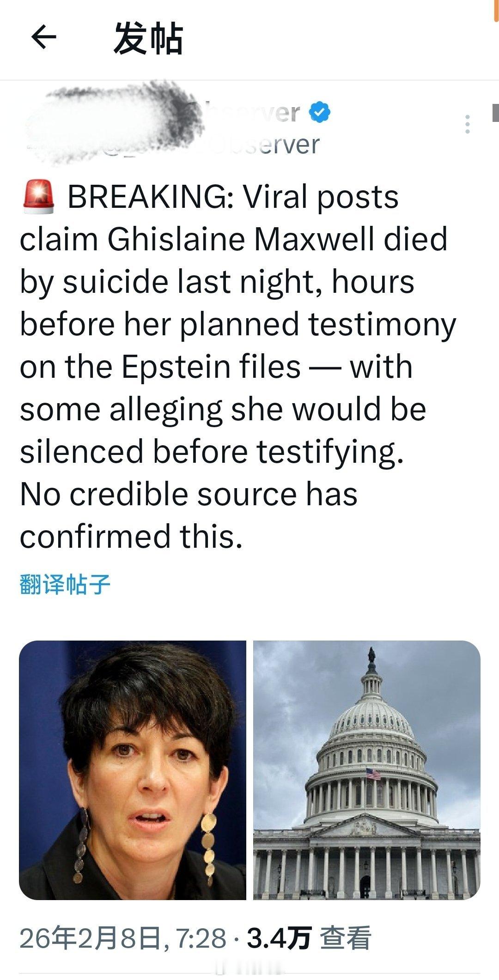Viewport: 499px width, 980px height.
Task: Click the 'Epstein files' phrase in post
Action: [212, 367]
